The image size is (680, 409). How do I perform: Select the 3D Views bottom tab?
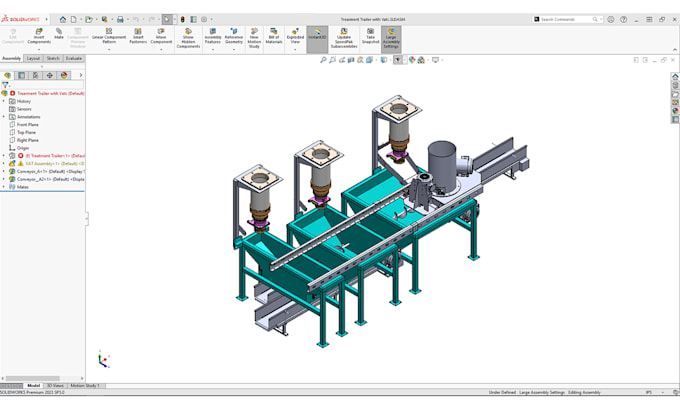55,386
